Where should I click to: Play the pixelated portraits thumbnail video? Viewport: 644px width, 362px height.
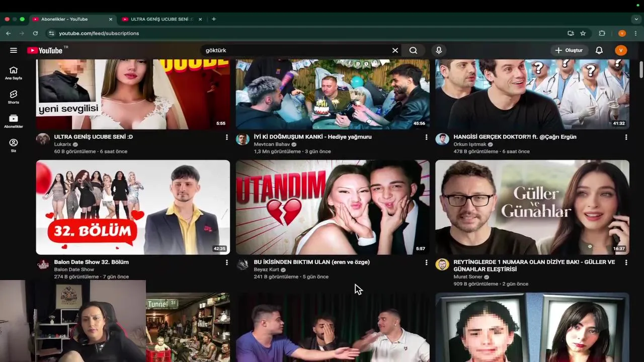click(532, 327)
